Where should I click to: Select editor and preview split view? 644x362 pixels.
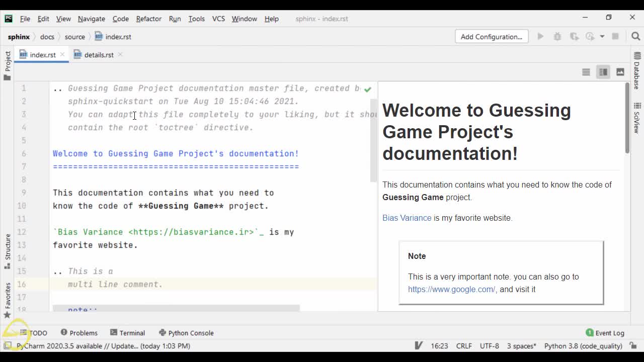603,72
